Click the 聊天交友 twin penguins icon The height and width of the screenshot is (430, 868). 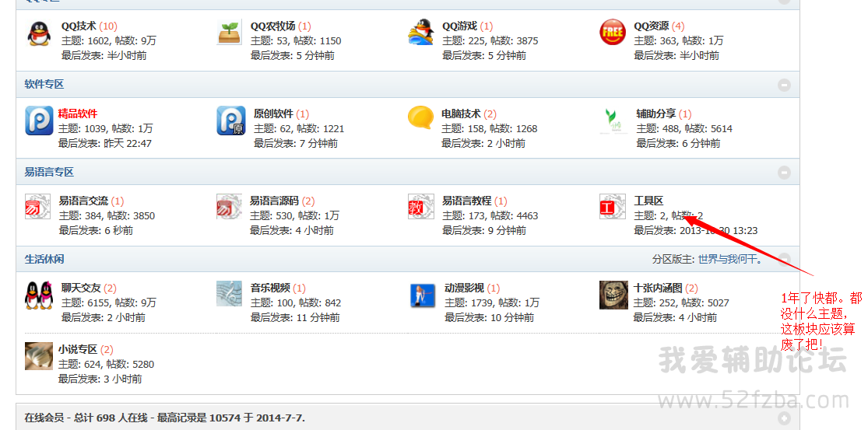(x=39, y=295)
